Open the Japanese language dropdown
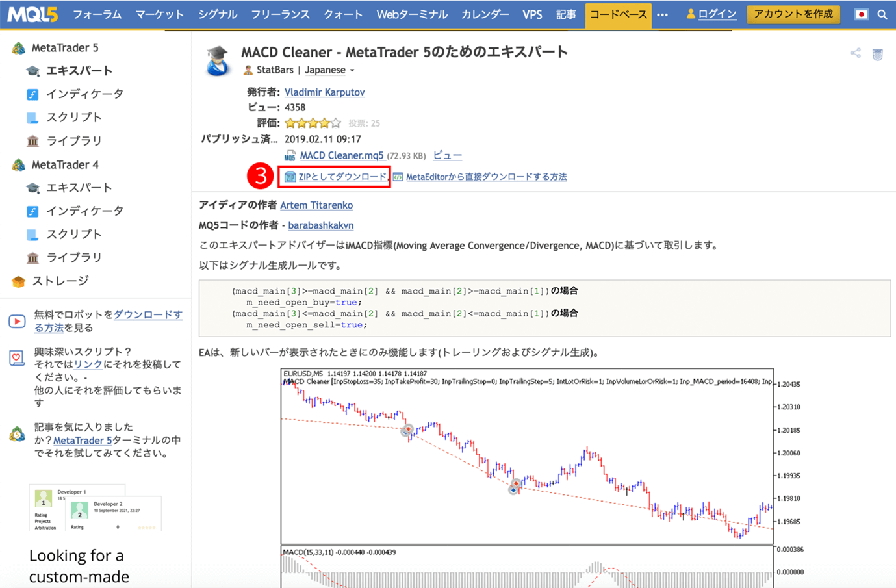Image resolution: width=896 pixels, height=588 pixels. tap(330, 70)
